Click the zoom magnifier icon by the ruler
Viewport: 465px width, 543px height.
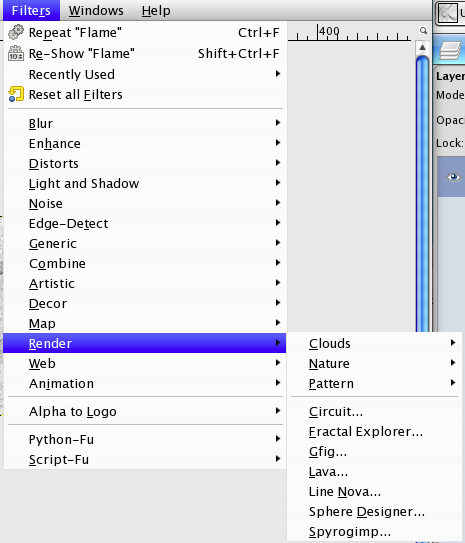click(423, 30)
